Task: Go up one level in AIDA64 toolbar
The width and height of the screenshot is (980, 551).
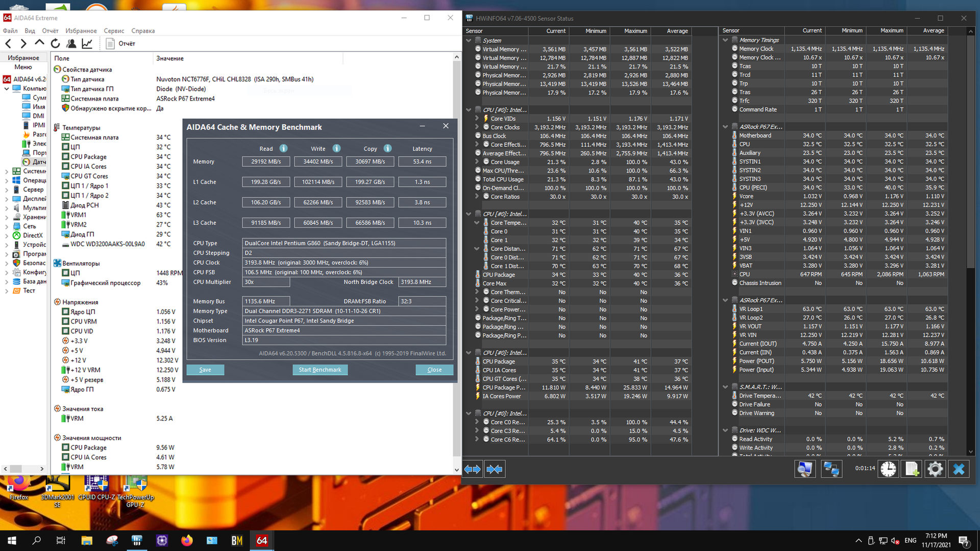Action: pyautogui.click(x=39, y=44)
